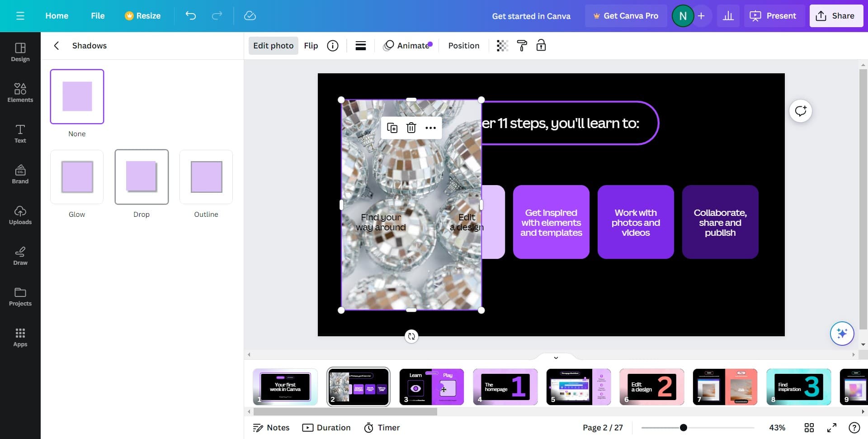The image size is (868, 439).
Task: Apply the Glow shadow style
Action: pyautogui.click(x=77, y=177)
